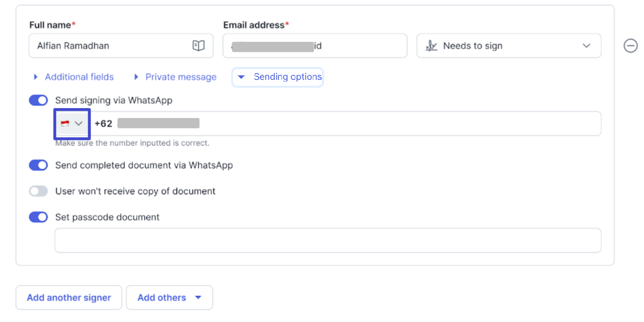Click the address book icon in Full name field
Image resolution: width=644 pixels, height=322 pixels.
pyautogui.click(x=198, y=46)
